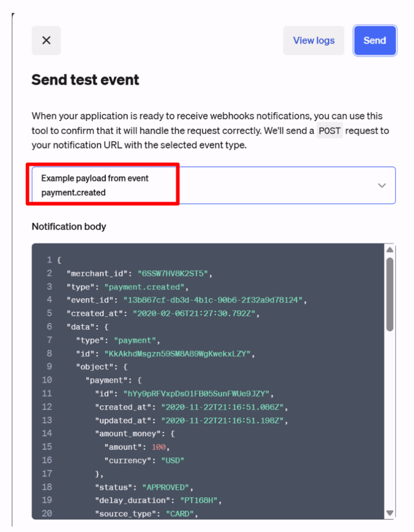Click the created_at value on line 5
This screenshot has width=414, height=532.
[x=195, y=314]
